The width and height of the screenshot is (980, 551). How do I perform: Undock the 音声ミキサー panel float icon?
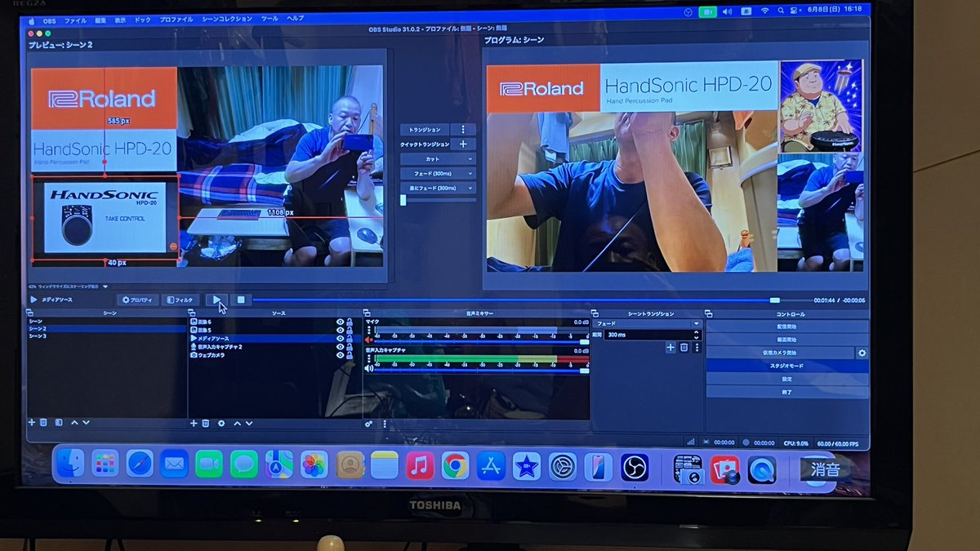pos(366,313)
